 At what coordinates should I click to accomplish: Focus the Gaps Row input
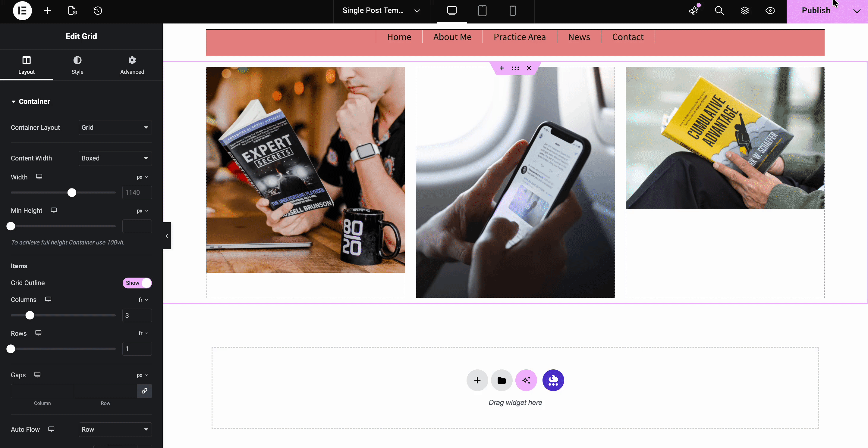coord(105,391)
